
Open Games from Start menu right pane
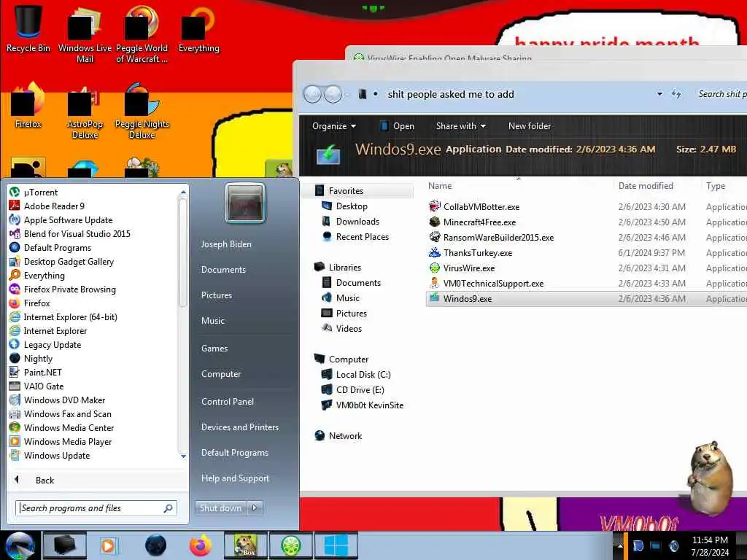click(x=214, y=348)
